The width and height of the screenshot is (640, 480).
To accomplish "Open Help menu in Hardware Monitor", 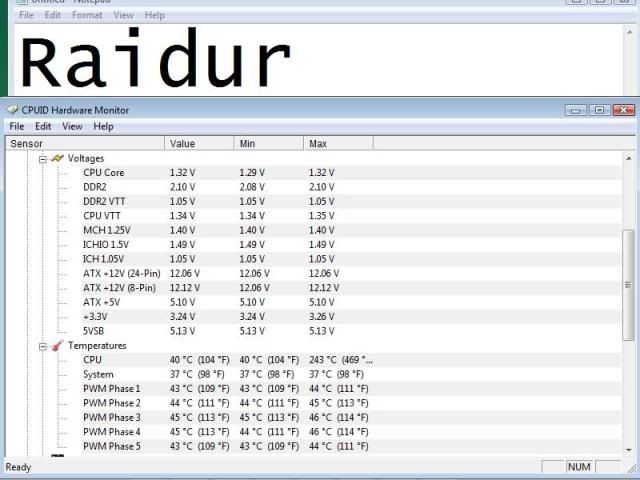I will click(103, 127).
